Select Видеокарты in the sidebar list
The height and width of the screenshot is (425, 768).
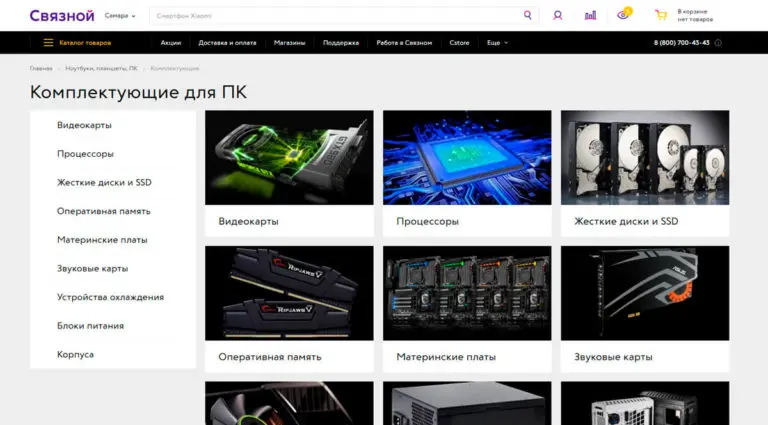84,125
